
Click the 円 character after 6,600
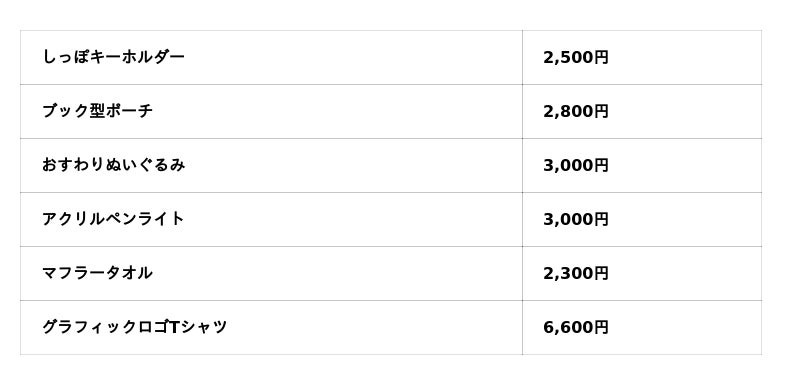[x=601, y=328]
